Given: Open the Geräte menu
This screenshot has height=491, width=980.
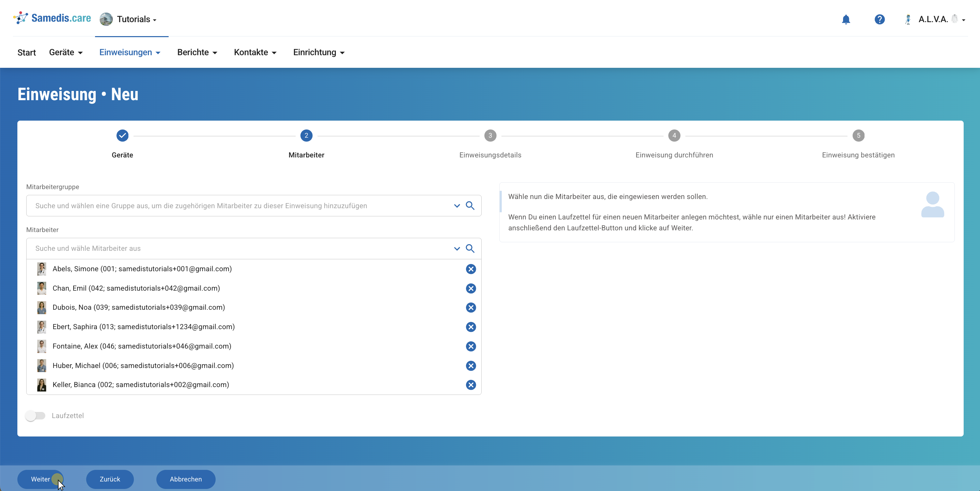Looking at the screenshot, I should coord(65,52).
